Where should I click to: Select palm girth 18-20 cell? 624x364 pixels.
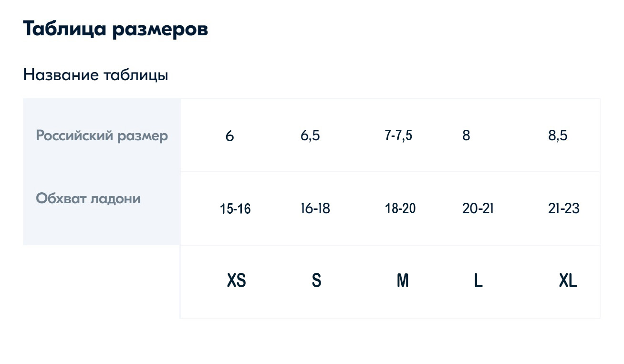coord(400,208)
